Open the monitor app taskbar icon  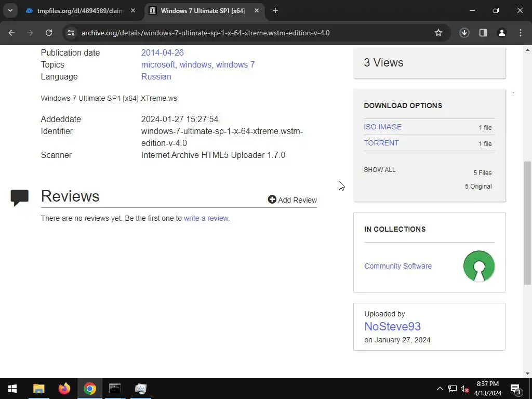(x=140, y=389)
